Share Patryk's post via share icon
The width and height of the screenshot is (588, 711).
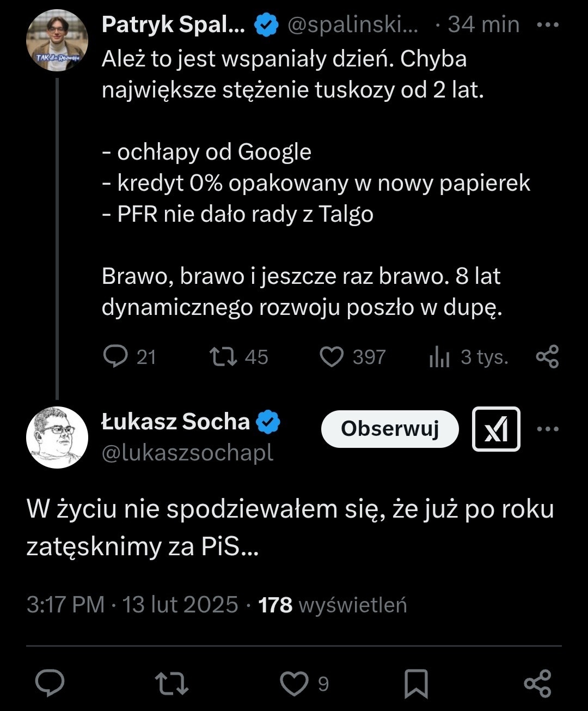[x=547, y=357]
